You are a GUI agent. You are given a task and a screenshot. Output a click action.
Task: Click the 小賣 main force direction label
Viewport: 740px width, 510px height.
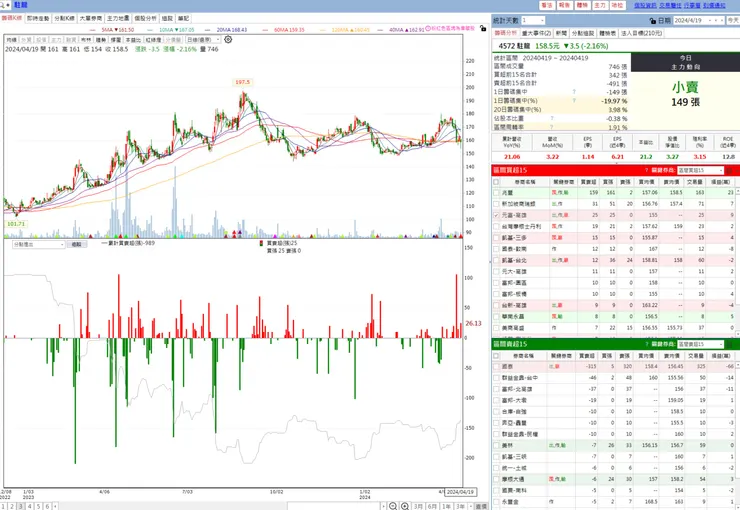(x=685, y=87)
